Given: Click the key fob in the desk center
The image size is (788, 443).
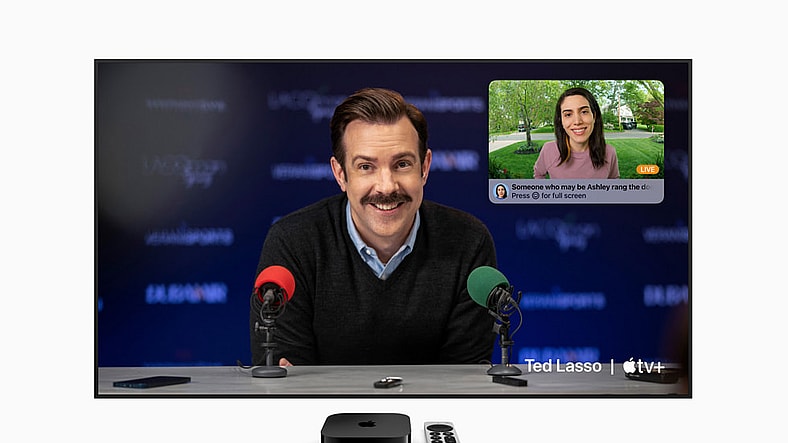Looking at the screenshot, I should click(x=387, y=382).
